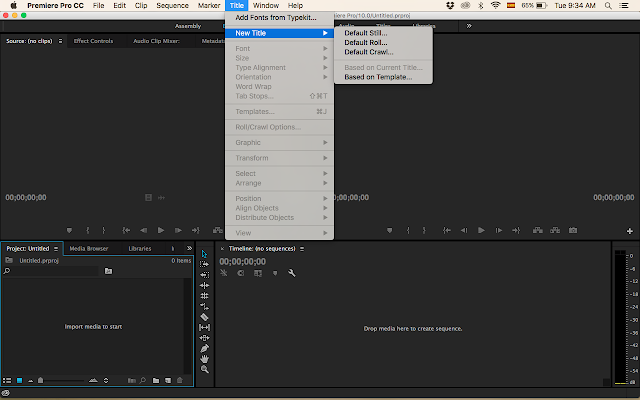
Task: Choose Default Still from submenu
Action: pos(366,33)
